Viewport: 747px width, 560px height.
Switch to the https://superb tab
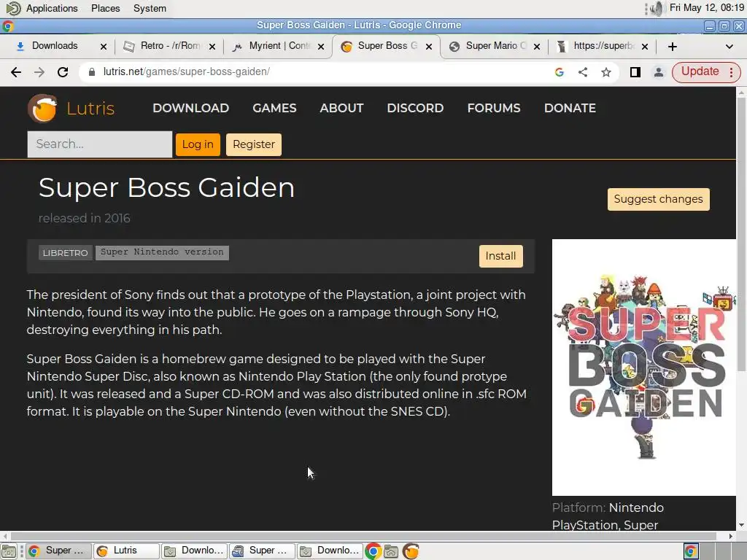coord(603,46)
